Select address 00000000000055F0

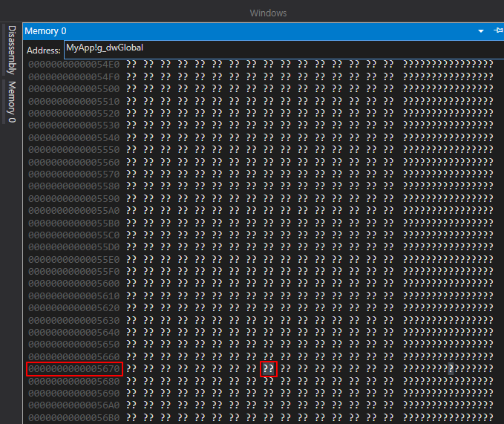74,271
